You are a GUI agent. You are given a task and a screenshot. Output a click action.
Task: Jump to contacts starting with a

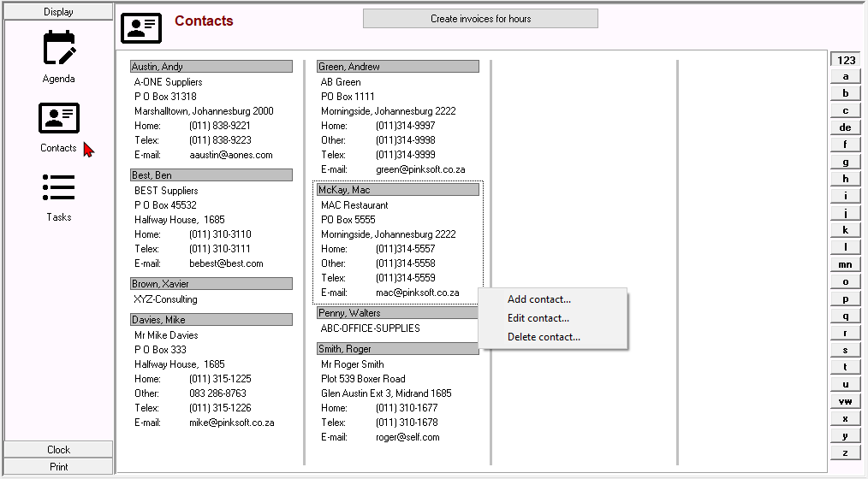click(x=845, y=77)
